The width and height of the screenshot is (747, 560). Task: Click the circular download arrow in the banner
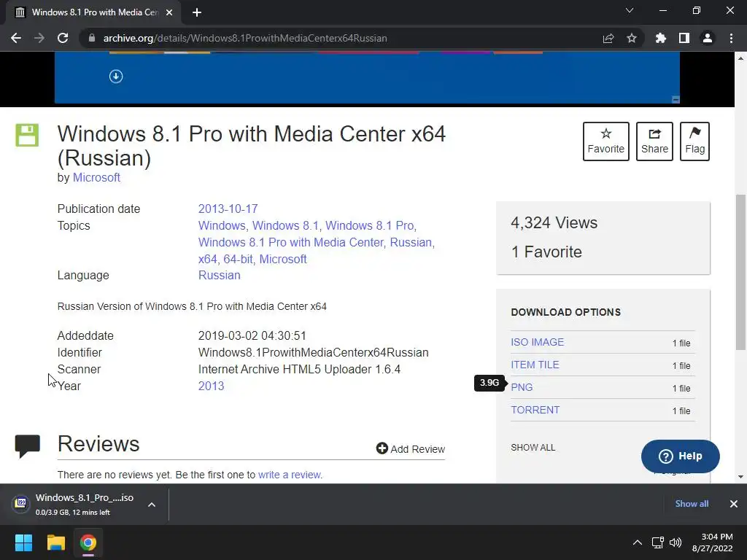pos(116,76)
